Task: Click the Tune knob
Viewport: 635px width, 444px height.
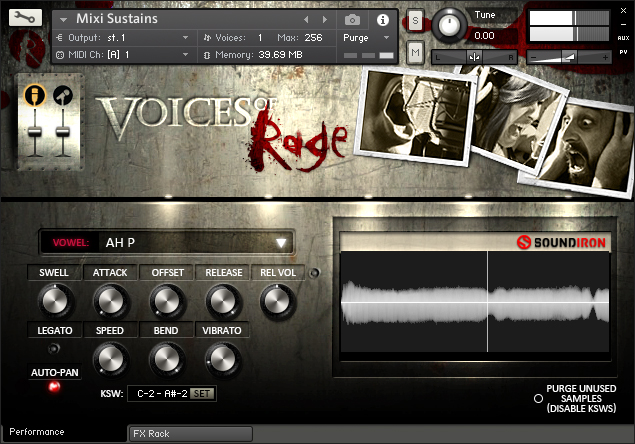Action: 449,26
